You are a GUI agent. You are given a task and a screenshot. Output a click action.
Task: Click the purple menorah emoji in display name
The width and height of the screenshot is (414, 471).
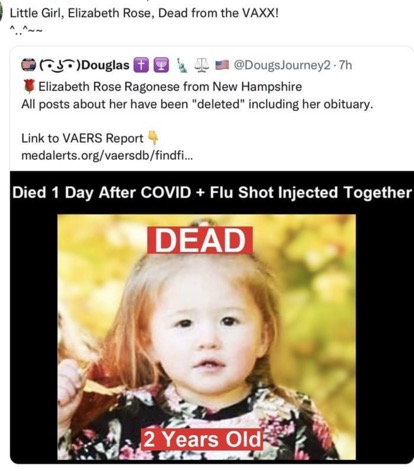point(161,65)
